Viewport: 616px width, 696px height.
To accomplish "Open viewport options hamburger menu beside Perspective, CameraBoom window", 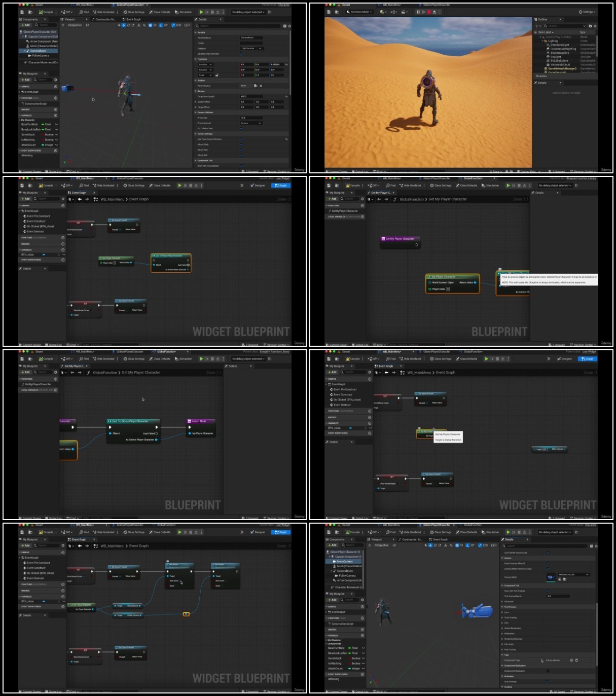I will coord(63,25).
